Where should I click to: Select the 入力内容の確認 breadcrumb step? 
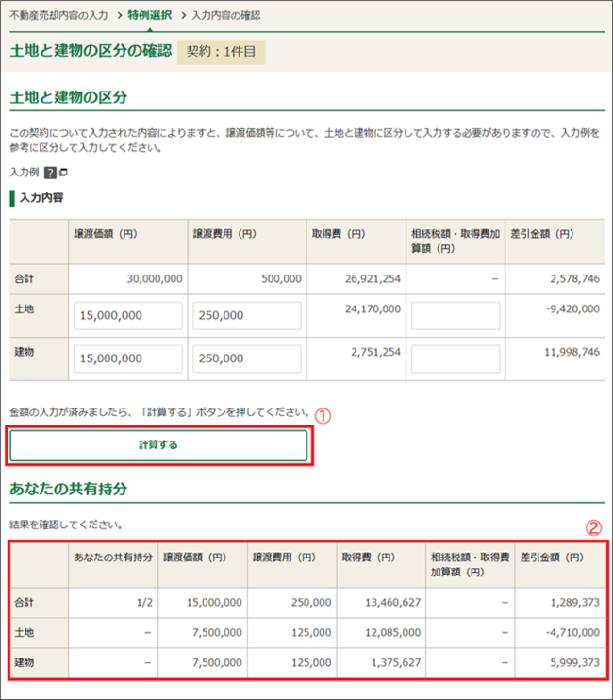click(x=225, y=16)
